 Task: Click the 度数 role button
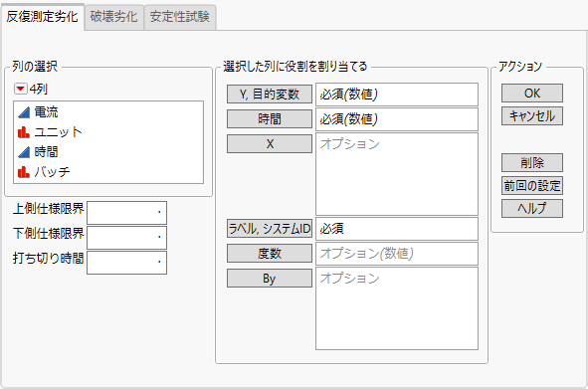click(x=270, y=254)
